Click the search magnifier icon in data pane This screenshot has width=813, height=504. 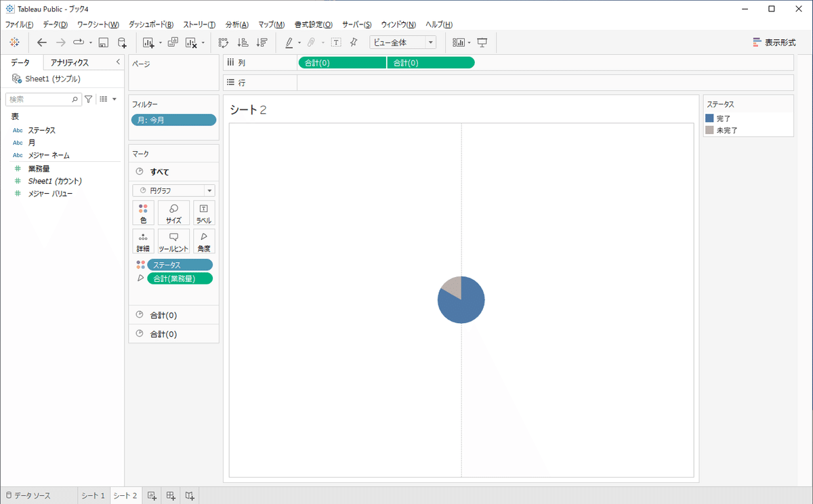[75, 99]
